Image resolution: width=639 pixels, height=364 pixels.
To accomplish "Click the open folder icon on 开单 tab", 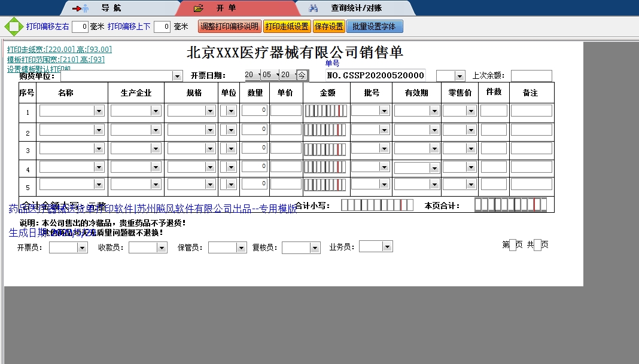I will pyautogui.click(x=197, y=8).
